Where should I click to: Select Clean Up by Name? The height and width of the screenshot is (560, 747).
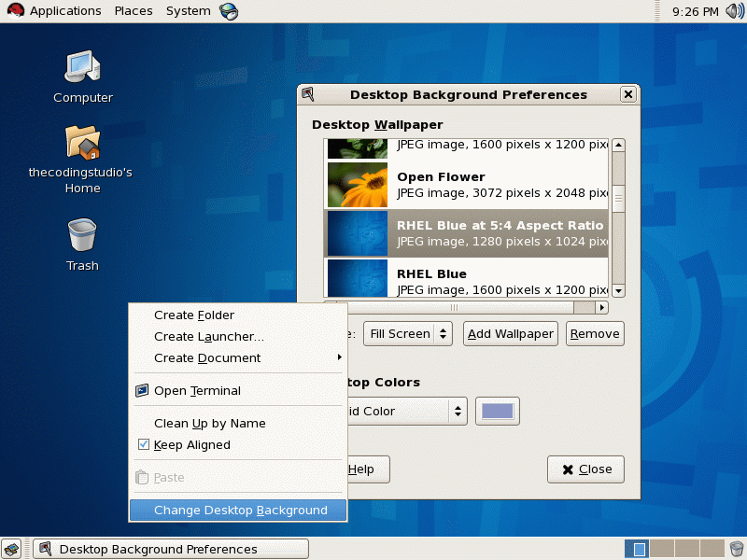click(x=238, y=423)
